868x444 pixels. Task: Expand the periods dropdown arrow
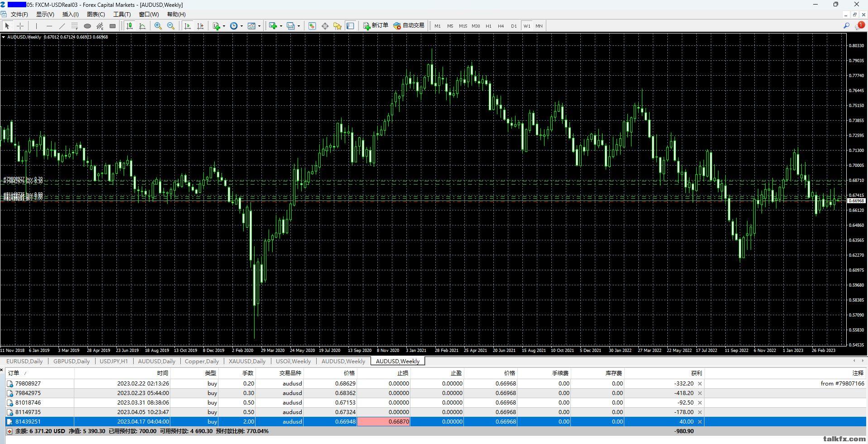pyautogui.click(x=241, y=26)
